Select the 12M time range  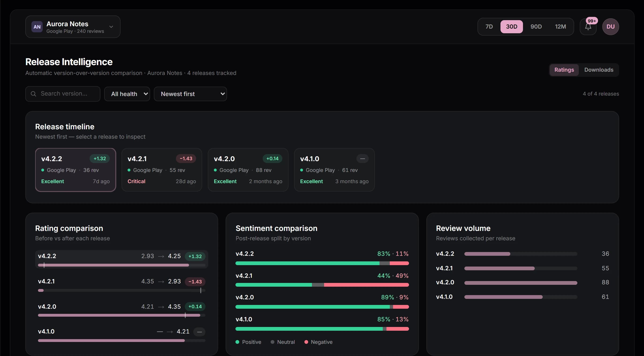(560, 27)
